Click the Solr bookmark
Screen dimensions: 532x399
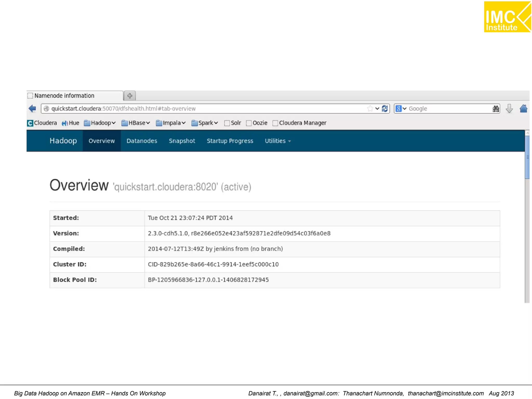tap(233, 123)
